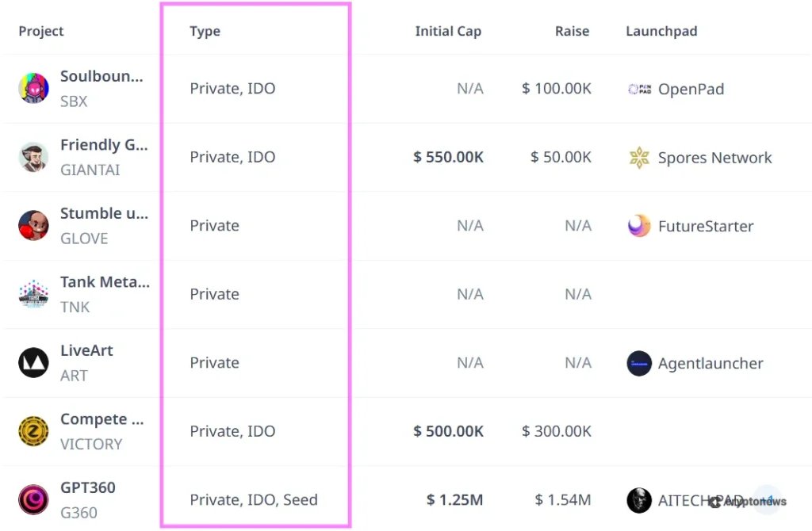
Task: Open the Spores Network launchpad link
Action: [714, 157]
